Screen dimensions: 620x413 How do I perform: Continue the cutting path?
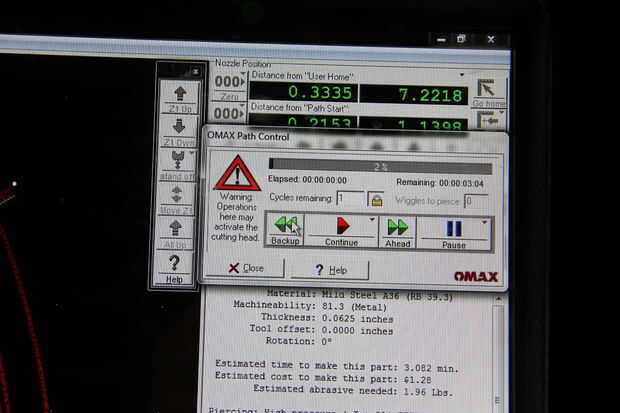(341, 231)
